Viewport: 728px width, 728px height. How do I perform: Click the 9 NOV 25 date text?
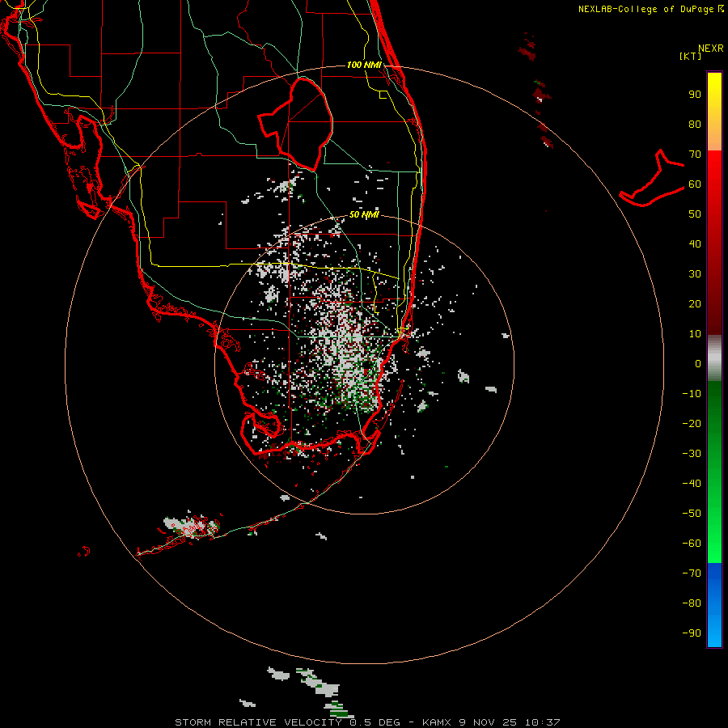(x=489, y=722)
